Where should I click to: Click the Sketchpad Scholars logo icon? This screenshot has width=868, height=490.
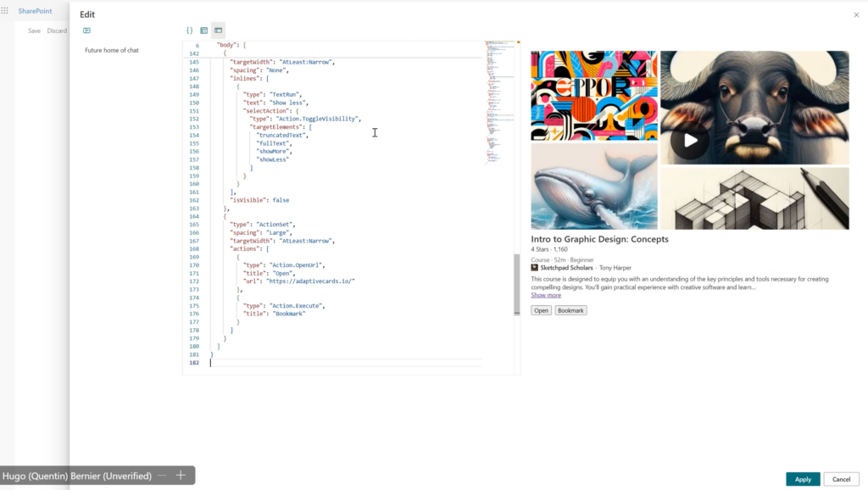click(534, 267)
